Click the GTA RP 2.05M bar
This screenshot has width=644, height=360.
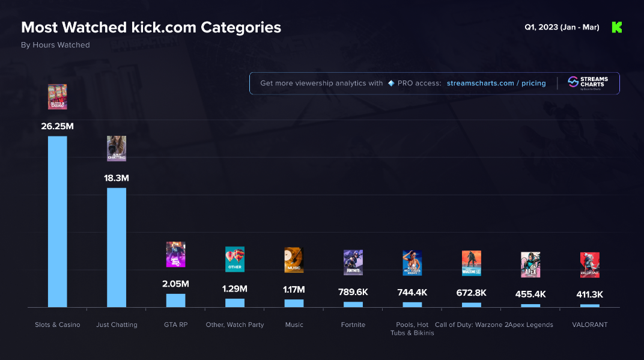point(175,301)
